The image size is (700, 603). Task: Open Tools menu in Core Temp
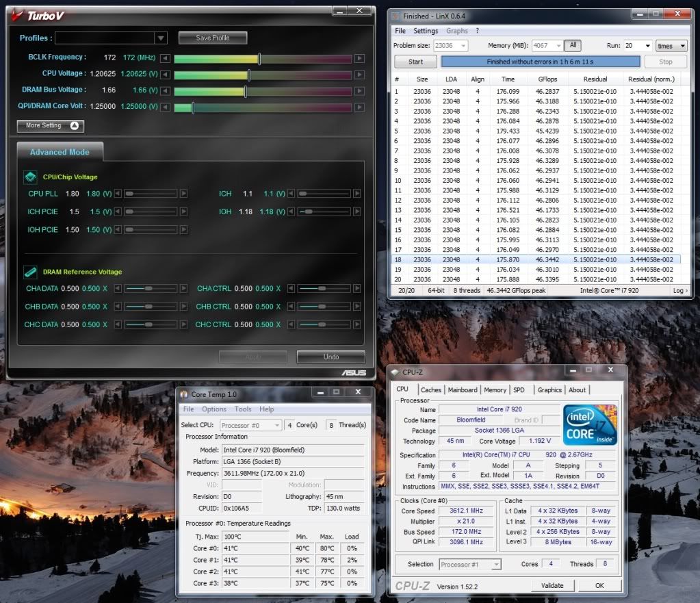tap(243, 409)
